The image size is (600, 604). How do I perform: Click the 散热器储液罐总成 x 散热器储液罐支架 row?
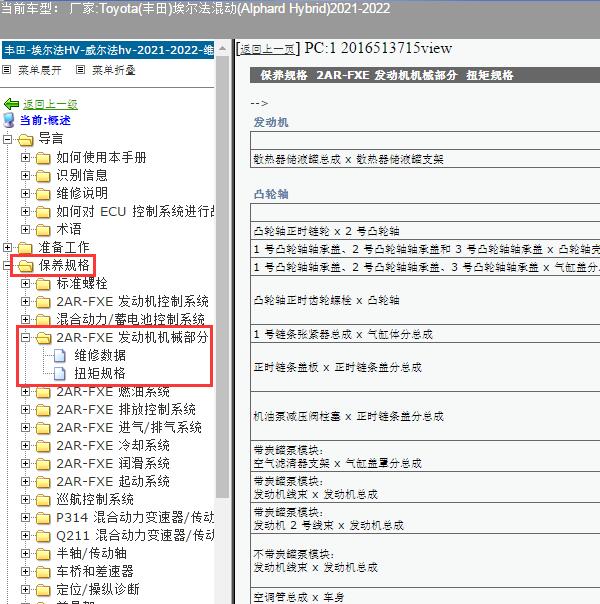tap(425, 159)
